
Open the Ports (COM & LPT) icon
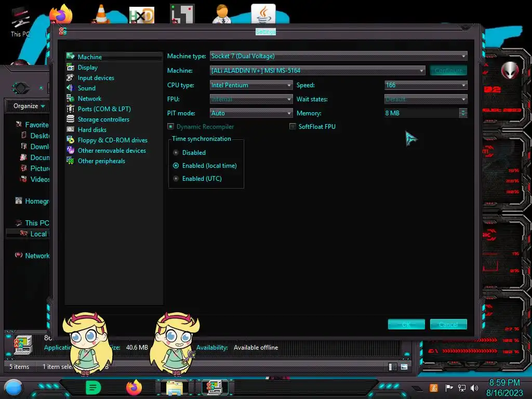pos(71,109)
